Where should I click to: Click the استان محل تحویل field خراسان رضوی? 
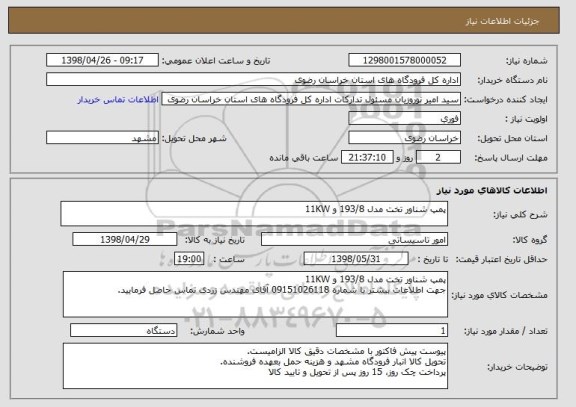pos(404,138)
